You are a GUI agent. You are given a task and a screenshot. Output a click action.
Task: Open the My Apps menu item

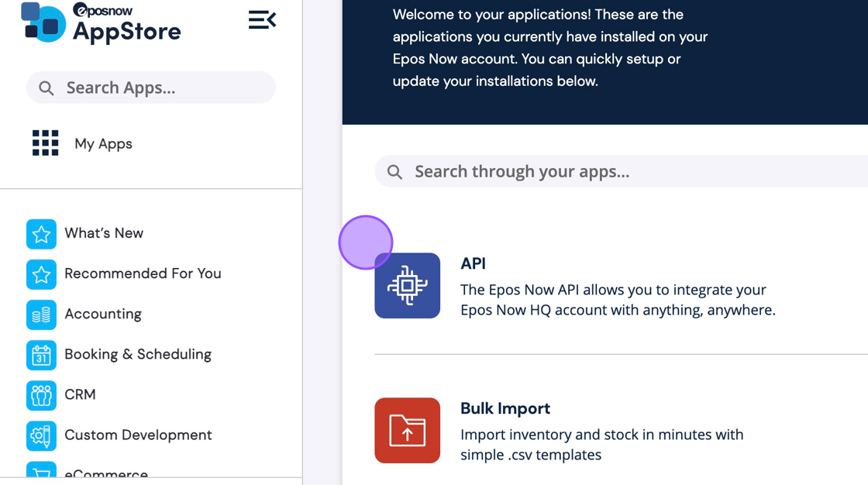[103, 143]
